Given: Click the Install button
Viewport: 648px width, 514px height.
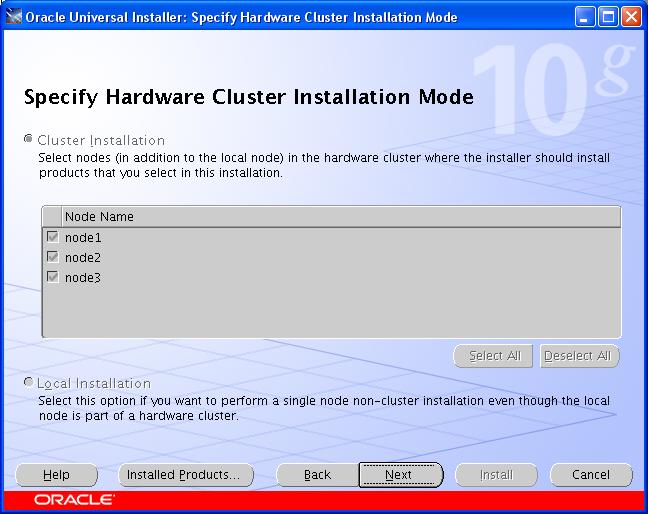Looking at the screenshot, I should pyautogui.click(x=496, y=475).
